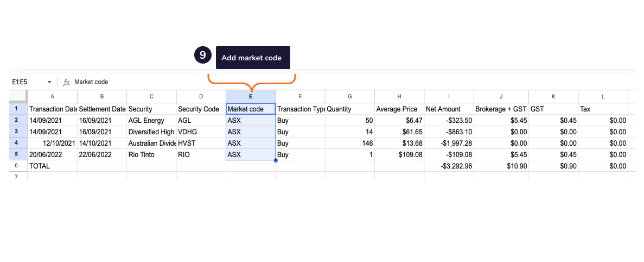Viewport: 644px width, 262px height.
Task: Select column A header
Action: click(x=52, y=96)
